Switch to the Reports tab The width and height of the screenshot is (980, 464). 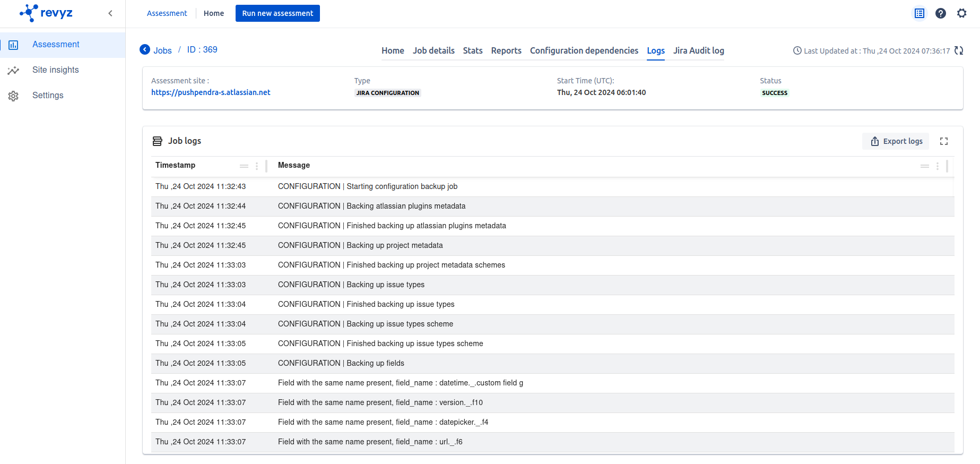(x=506, y=50)
